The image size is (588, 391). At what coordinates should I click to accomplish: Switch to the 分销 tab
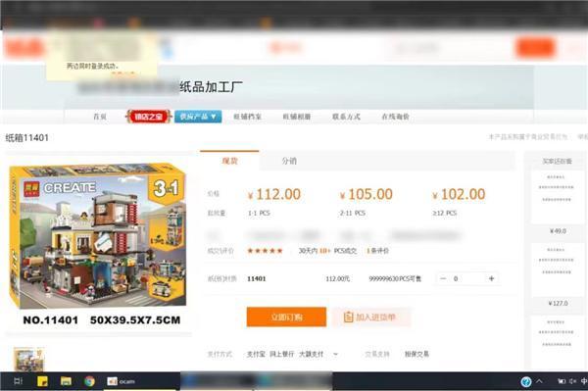click(x=289, y=161)
